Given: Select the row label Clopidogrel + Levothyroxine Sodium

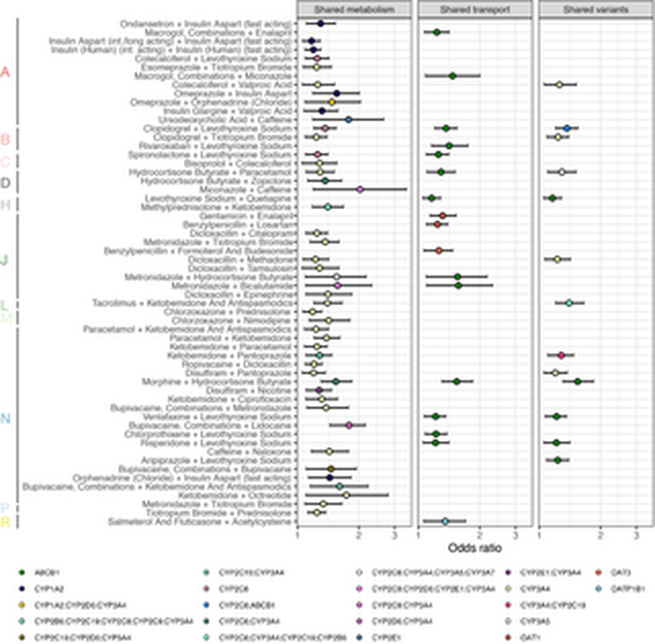Looking at the screenshot, I should tap(218, 129).
